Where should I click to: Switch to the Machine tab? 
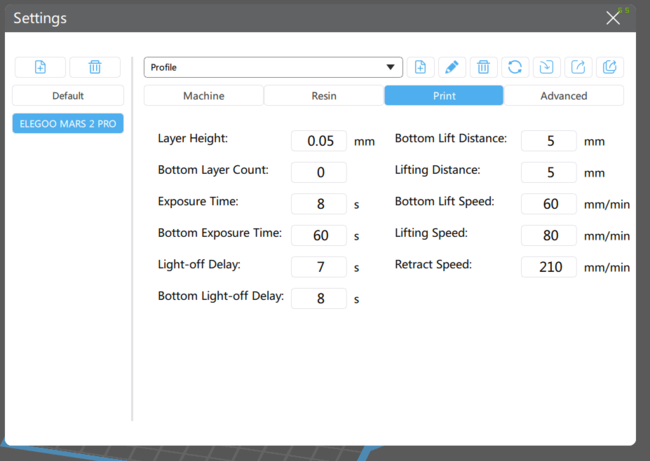203,96
